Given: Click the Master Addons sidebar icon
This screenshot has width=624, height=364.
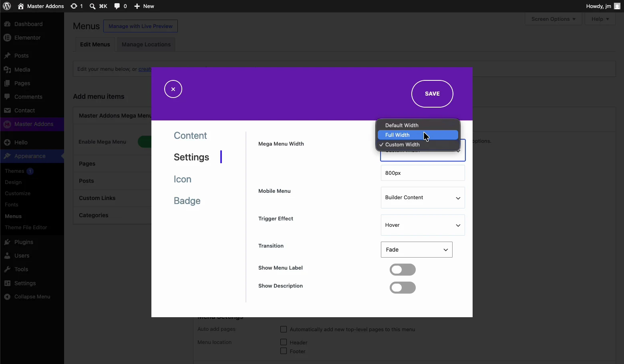Looking at the screenshot, I should pos(7,124).
